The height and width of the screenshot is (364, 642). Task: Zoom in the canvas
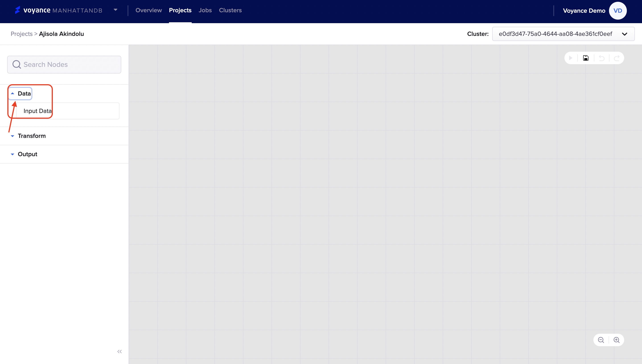pyautogui.click(x=617, y=340)
